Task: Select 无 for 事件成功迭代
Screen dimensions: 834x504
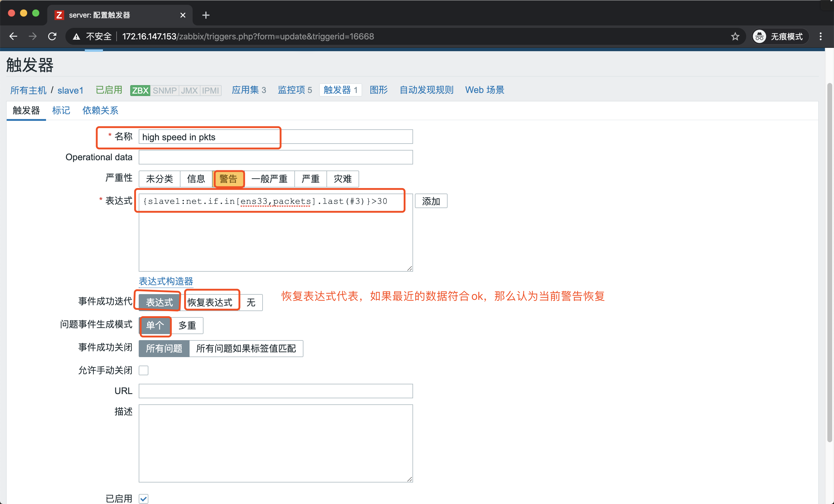Action: point(251,302)
